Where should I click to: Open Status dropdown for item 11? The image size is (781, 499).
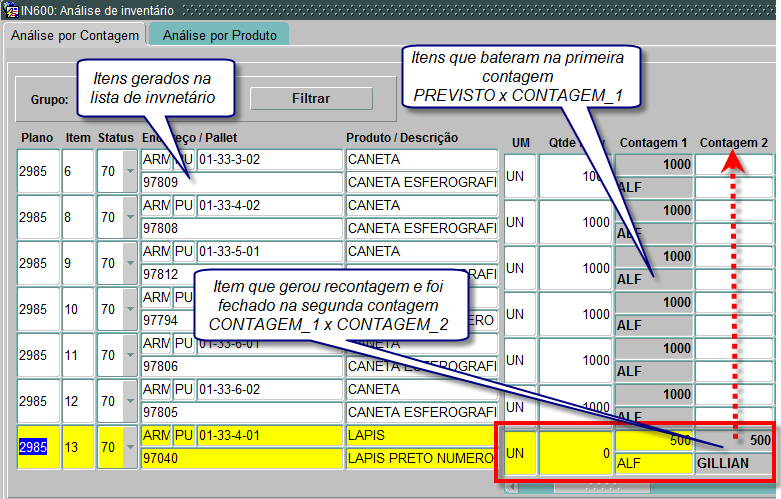[130, 355]
